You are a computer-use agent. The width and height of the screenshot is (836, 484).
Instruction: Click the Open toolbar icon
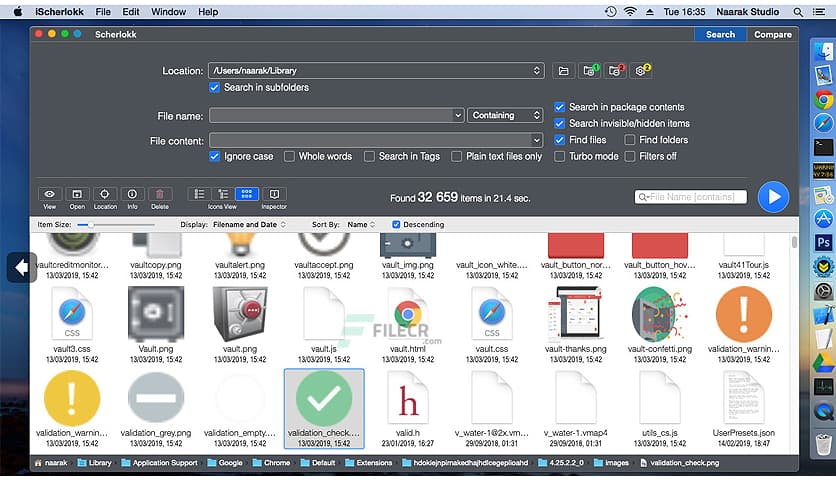coord(77,195)
